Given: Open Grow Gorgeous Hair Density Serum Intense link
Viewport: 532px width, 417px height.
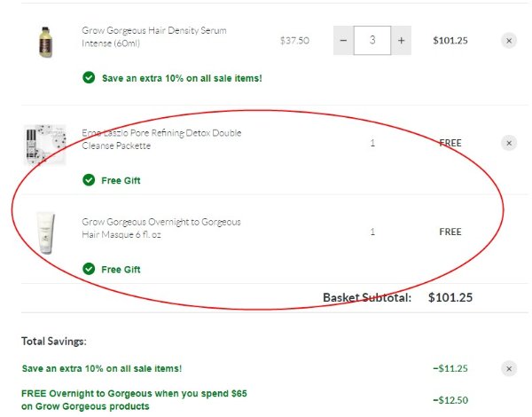Looking at the screenshot, I should point(154,36).
